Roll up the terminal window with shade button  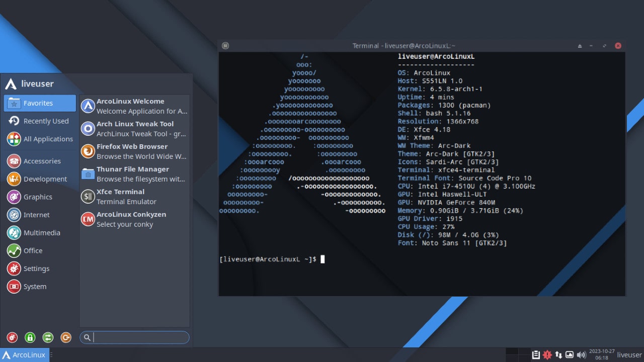580,46
